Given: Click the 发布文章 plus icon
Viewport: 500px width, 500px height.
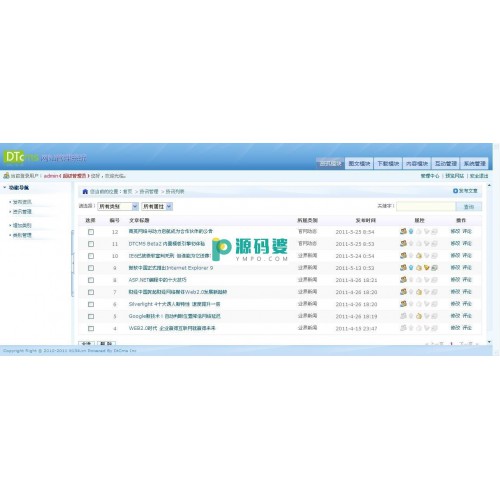Looking at the screenshot, I should (455, 191).
